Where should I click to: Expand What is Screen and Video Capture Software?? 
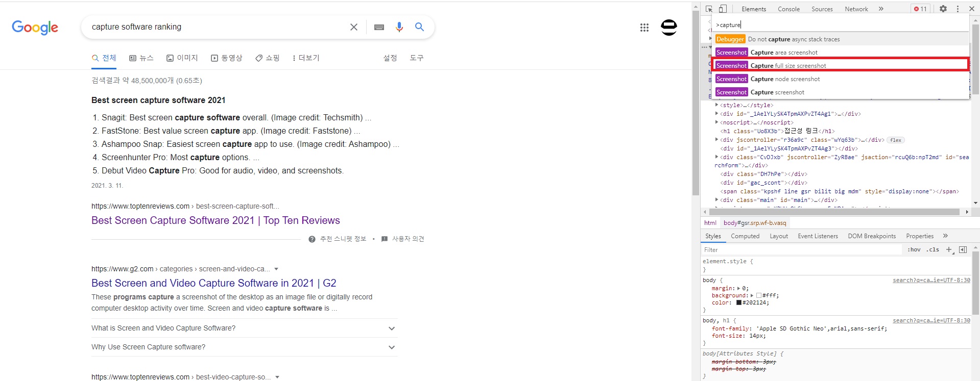point(244,328)
